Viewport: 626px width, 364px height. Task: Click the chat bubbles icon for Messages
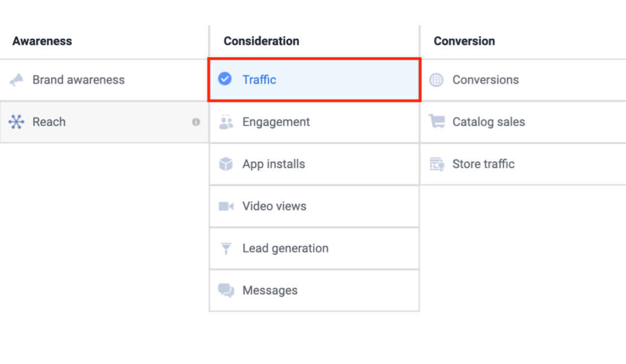tap(226, 291)
